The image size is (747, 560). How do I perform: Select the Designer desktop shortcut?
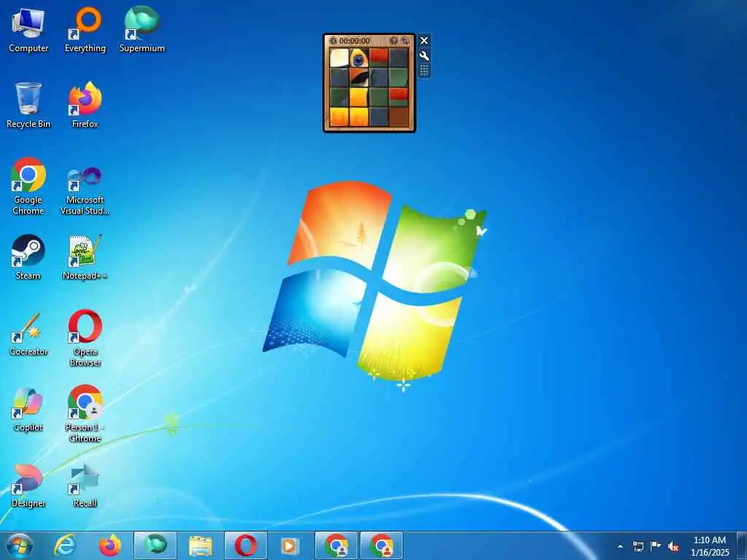pyautogui.click(x=28, y=485)
